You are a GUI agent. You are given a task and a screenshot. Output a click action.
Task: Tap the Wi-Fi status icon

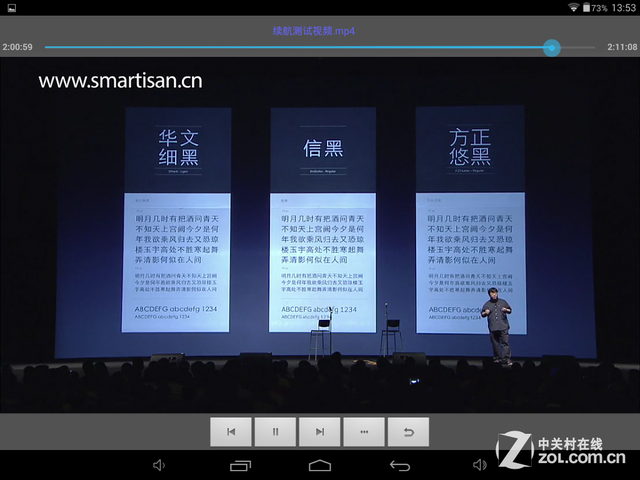tap(573, 7)
